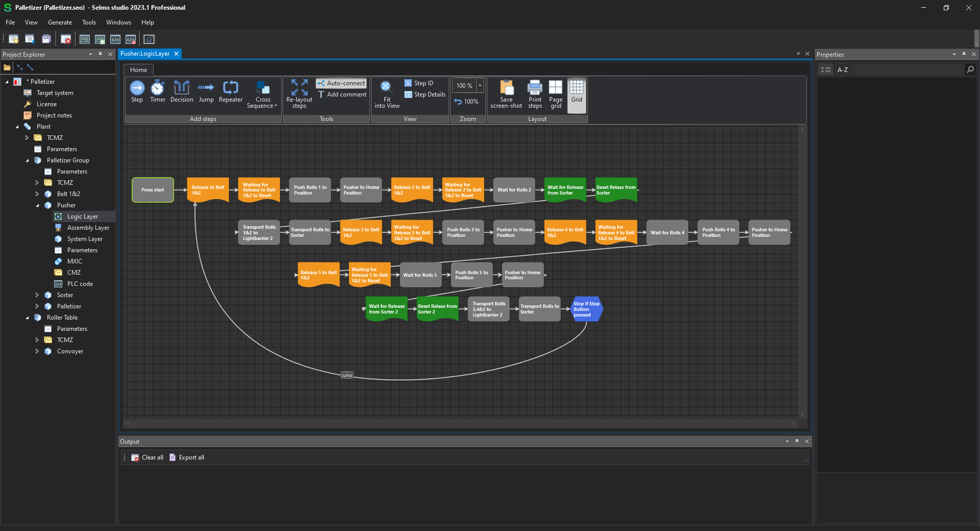Switch to the Pusher.LogicLayer tab
The height and width of the screenshot is (531, 980).
[145, 54]
